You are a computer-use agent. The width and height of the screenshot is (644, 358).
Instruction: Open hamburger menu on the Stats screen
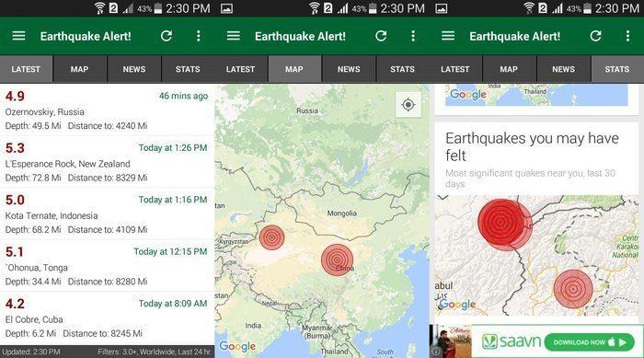click(x=448, y=36)
